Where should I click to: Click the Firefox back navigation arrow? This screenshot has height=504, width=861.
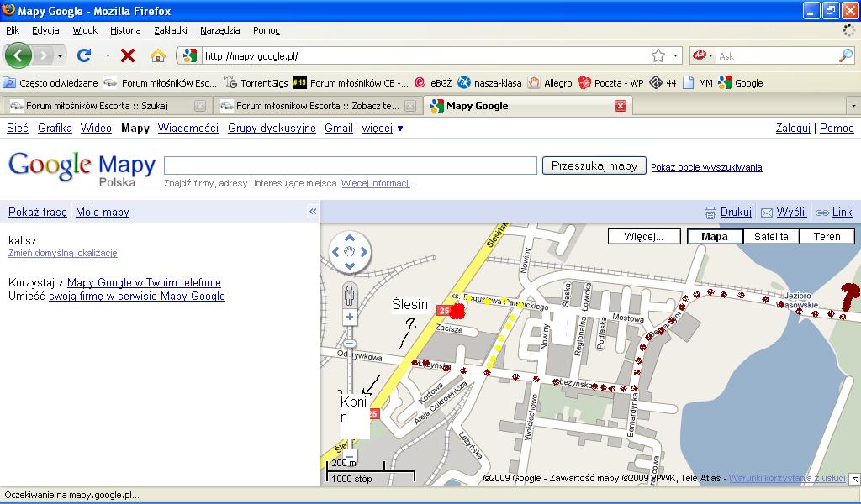click(x=18, y=55)
